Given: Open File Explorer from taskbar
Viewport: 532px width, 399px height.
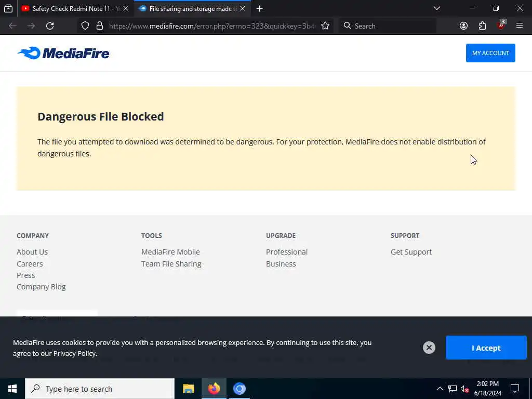Looking at the screenshot, I should pyautogui.click(x=188, y=389).
